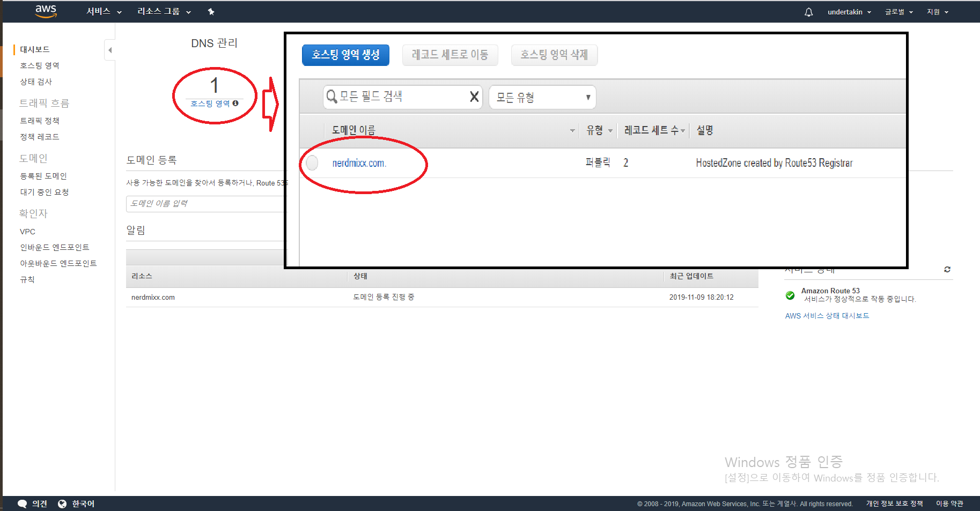The width and height of the screenshot is (980, 511).
Task: Change language via 한국어 footer link
Action: point(83,503)
